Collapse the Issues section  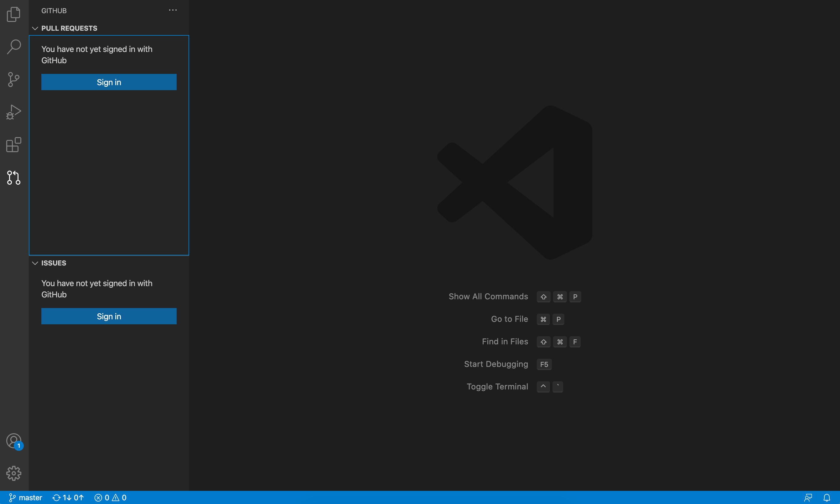coord(35,263)
